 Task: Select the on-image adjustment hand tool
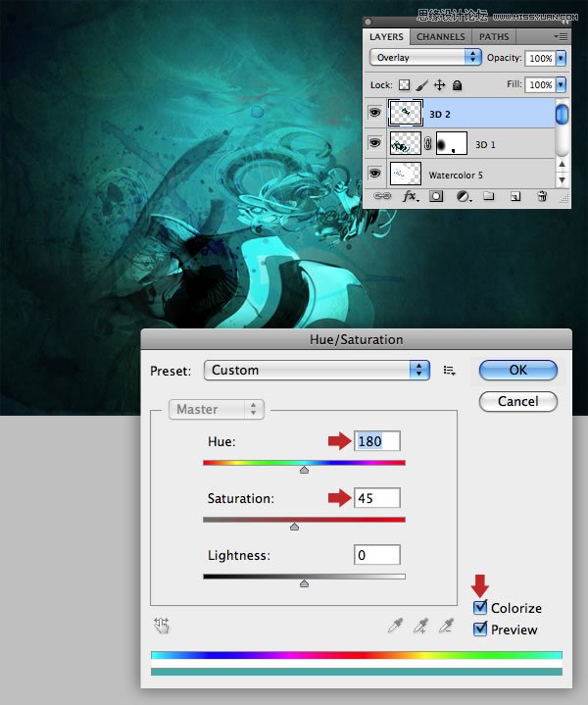161,625
